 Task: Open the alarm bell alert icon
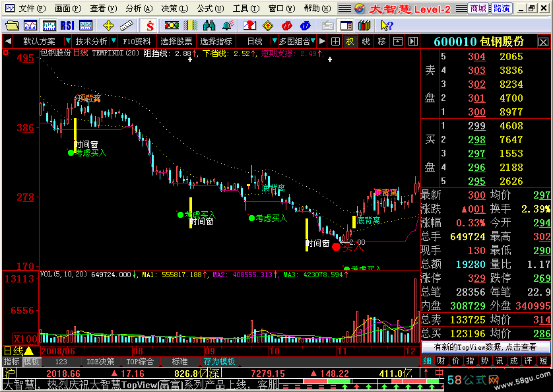coord(228,25)
